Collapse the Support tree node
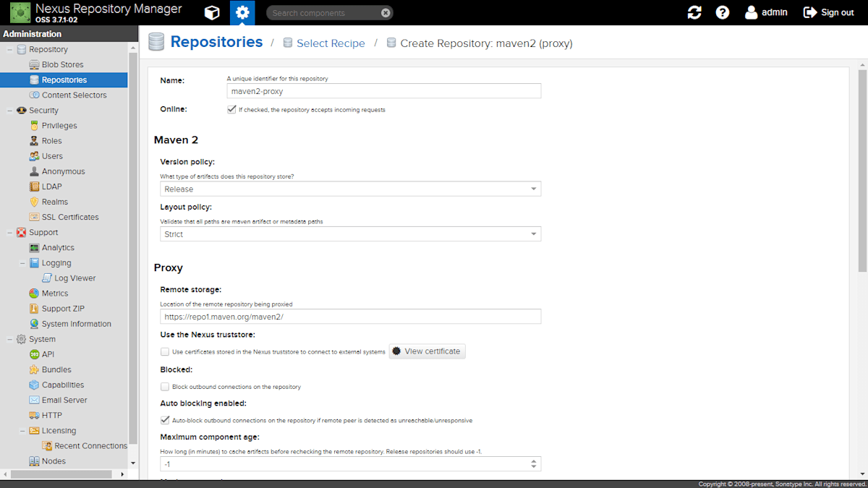Screen dimensions: 868x488 tap(9, 233)
